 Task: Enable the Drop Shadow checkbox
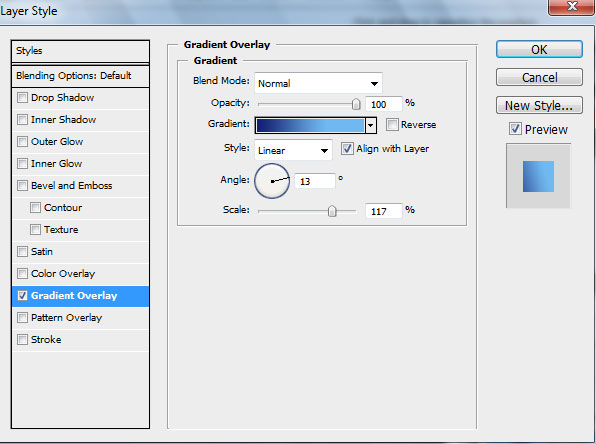[22, 98]
